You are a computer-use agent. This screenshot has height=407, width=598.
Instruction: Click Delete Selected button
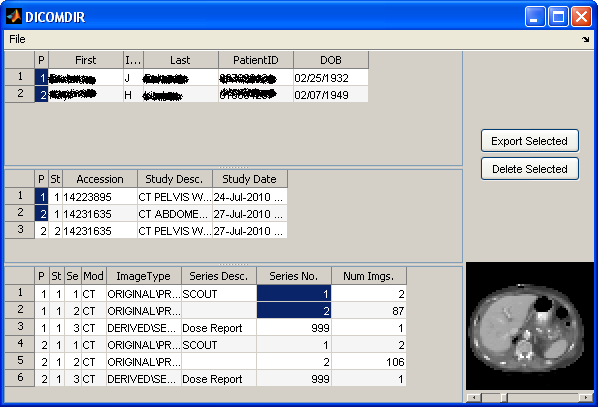530,169
